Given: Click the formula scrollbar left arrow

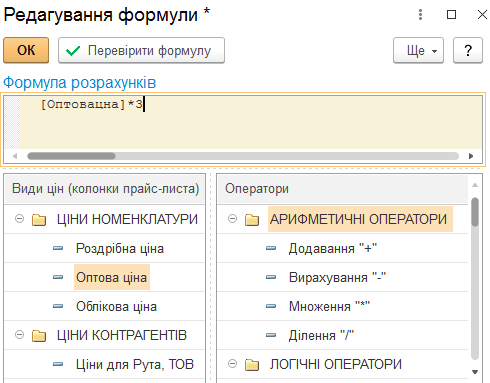Looking at the screenshot, I should point(15,156).
